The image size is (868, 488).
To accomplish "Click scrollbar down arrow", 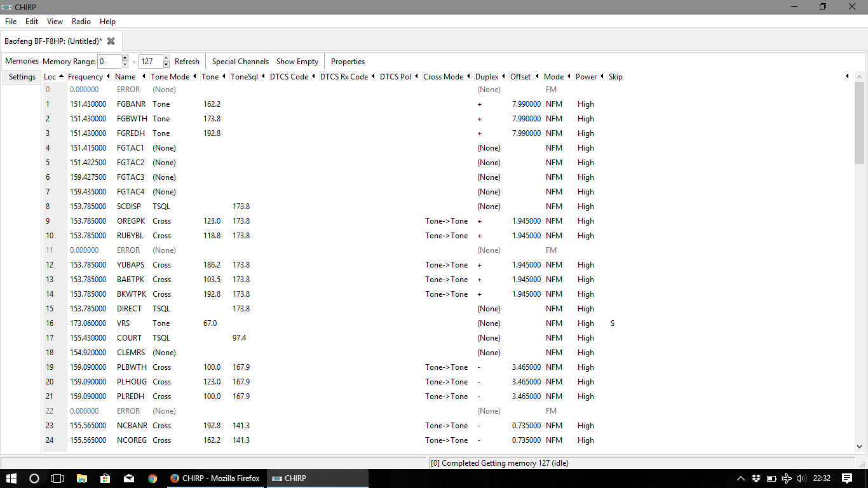I will tap(860, 447).
